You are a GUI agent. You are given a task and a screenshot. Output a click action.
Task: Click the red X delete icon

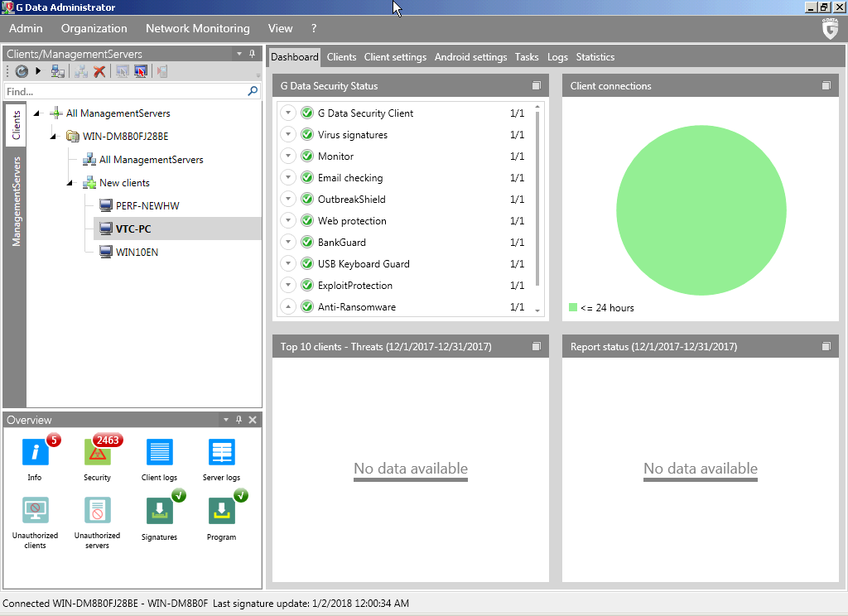99,72
